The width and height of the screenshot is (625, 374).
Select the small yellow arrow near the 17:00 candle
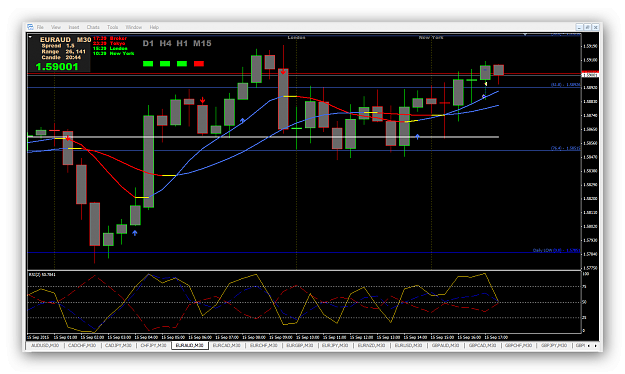click(x=486, y=84)
